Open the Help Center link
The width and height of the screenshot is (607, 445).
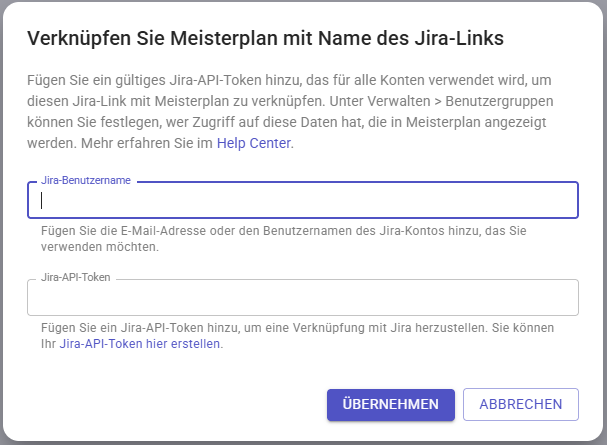coord(254,143)
